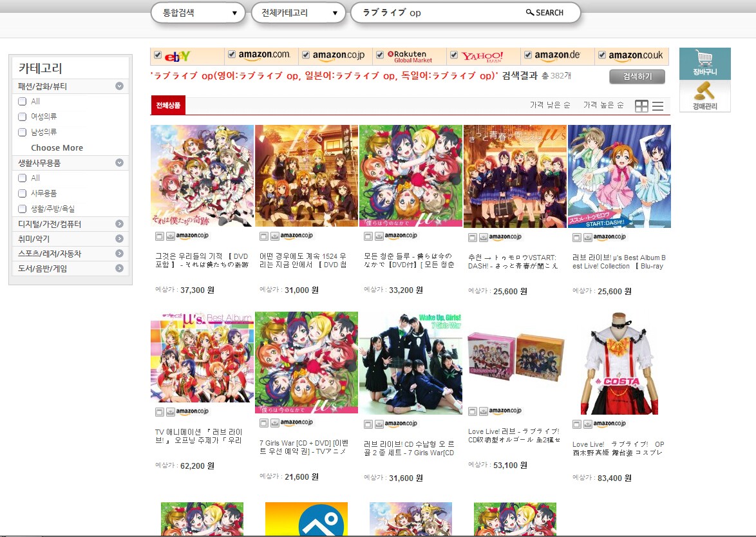
Task: Uncheck the amazon.co.jp marketplace
Action: pos(306,55)
